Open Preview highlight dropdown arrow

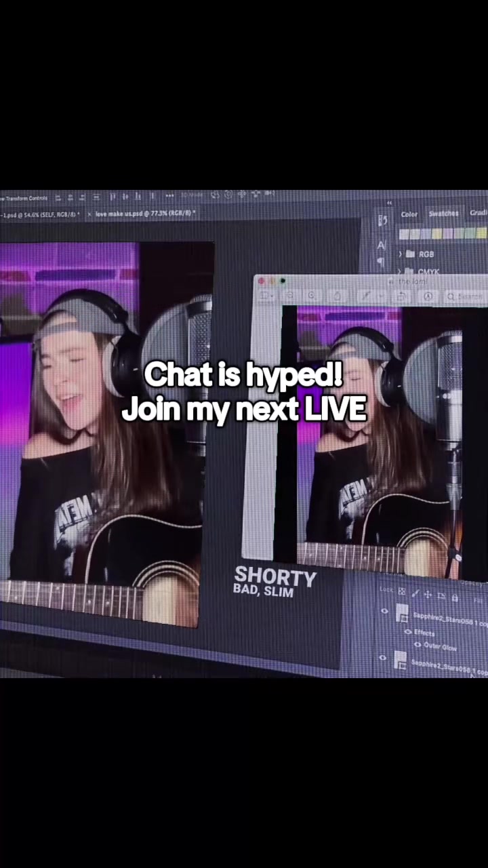[x=381, y=296]
